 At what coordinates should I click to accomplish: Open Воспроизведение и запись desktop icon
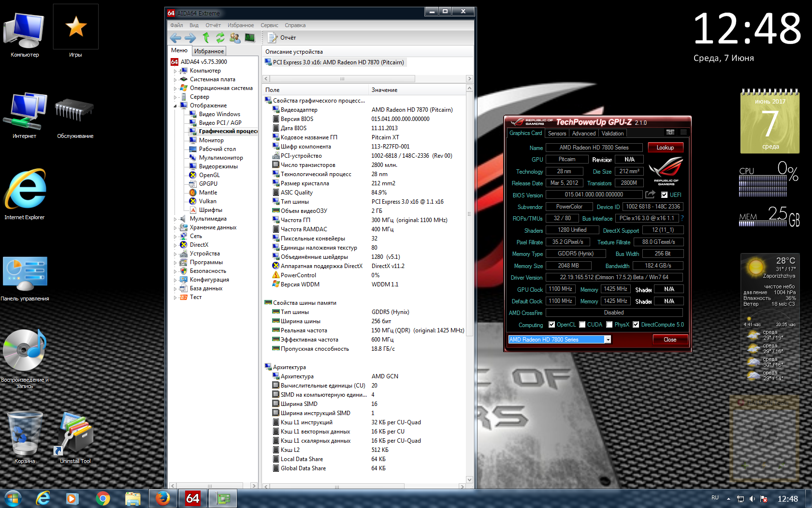tap(25, 359)
